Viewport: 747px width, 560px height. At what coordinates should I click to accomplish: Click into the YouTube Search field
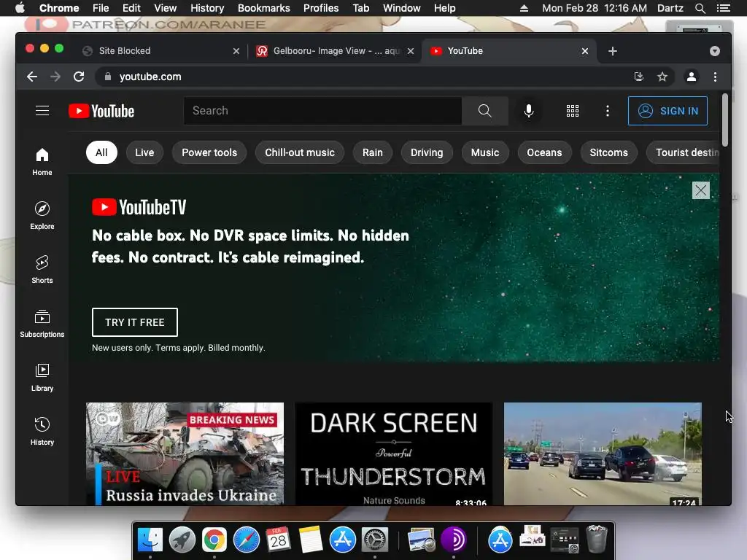point(322,111)
